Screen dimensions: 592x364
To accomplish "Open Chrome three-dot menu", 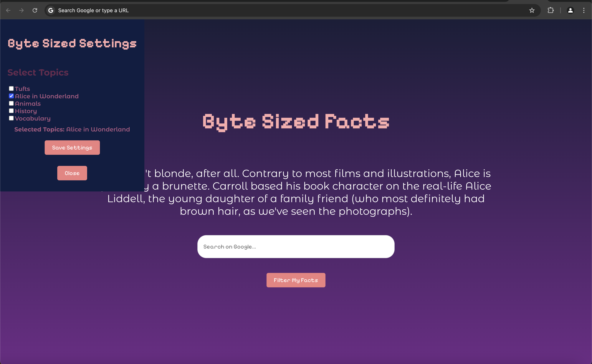I will [584, 10].
